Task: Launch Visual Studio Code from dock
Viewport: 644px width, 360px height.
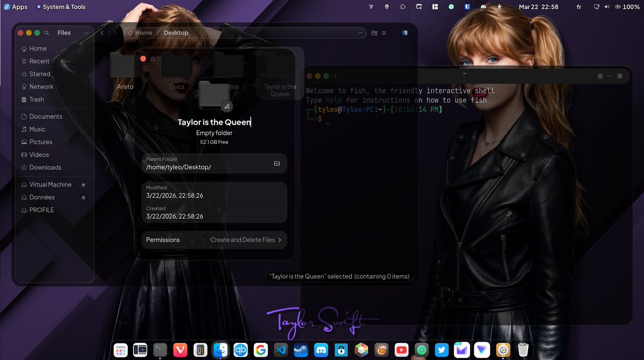Action: pos(281,350)
